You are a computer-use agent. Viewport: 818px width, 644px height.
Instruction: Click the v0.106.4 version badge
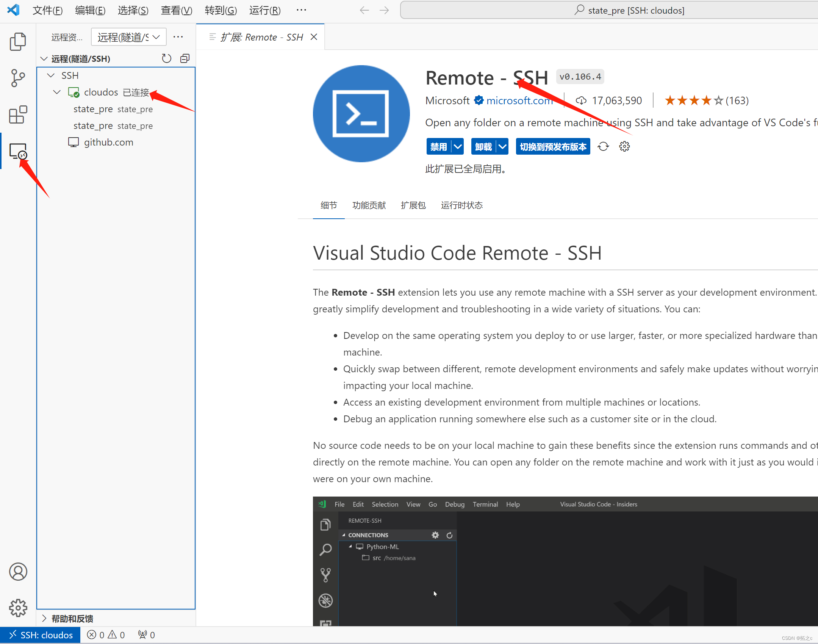point(580,77)
